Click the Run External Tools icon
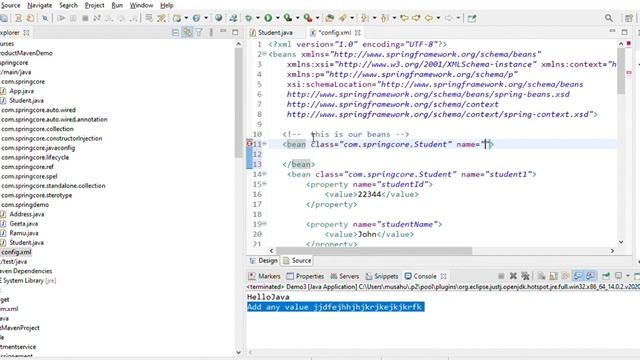 coord(308,18)
